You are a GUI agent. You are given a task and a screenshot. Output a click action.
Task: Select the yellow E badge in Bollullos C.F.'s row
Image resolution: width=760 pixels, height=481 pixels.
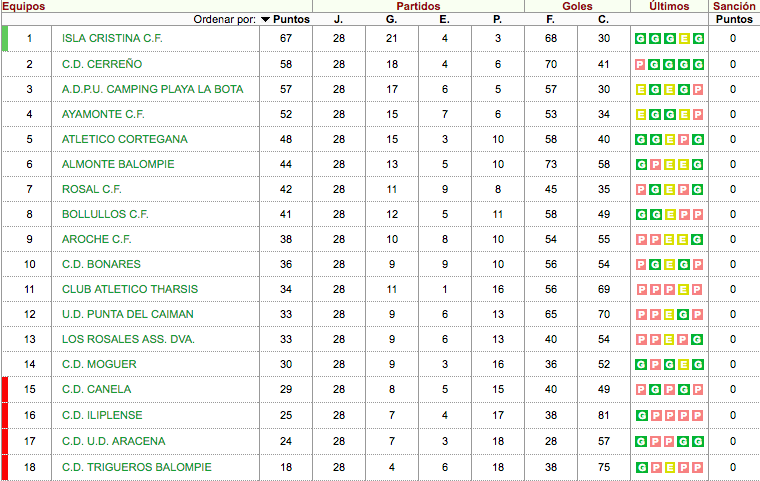coord(670,214)
